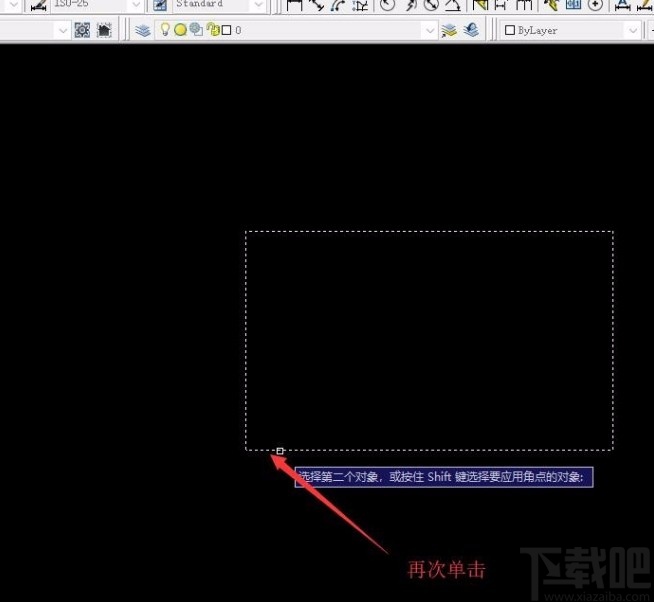Image resolution: width=654 pixels, height=602 pixels.
Task: Click the second-object command prompt tooltip
Action: [444, 477]
